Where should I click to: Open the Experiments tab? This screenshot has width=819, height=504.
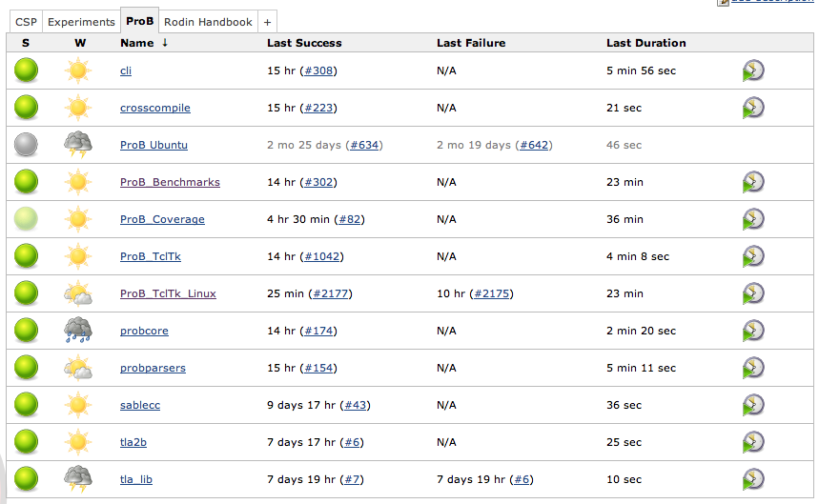pyautogui.click(x=81, y=21)
